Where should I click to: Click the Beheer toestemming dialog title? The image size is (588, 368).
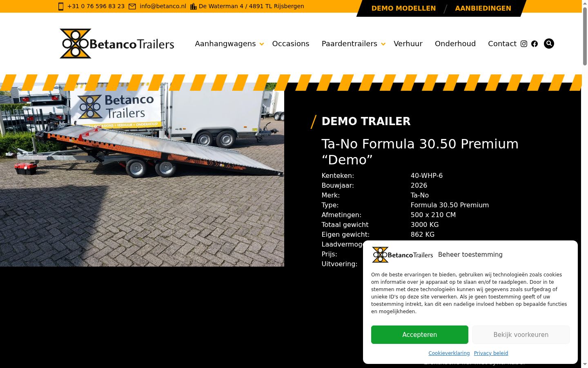click(x=470, y=255)
